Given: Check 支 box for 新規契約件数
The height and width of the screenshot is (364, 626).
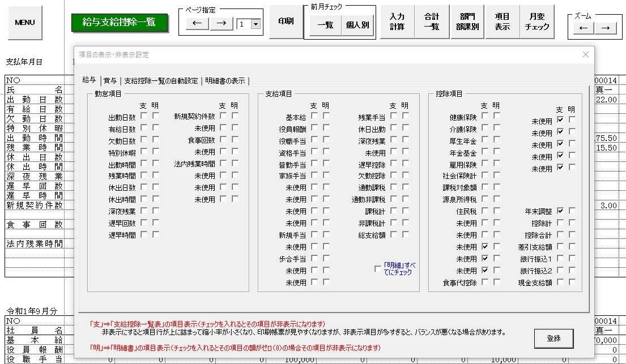Looking at the screenshot, I should click(223, 115).
